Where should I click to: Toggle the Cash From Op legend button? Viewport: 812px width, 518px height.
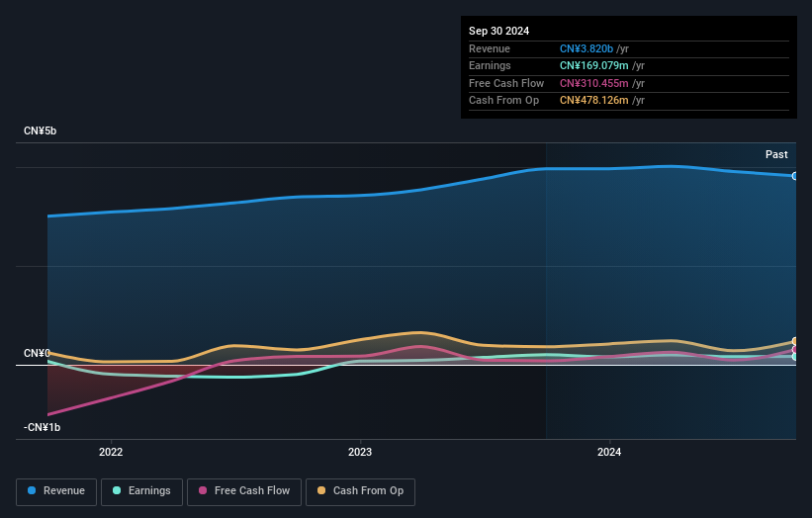(360, 491)
